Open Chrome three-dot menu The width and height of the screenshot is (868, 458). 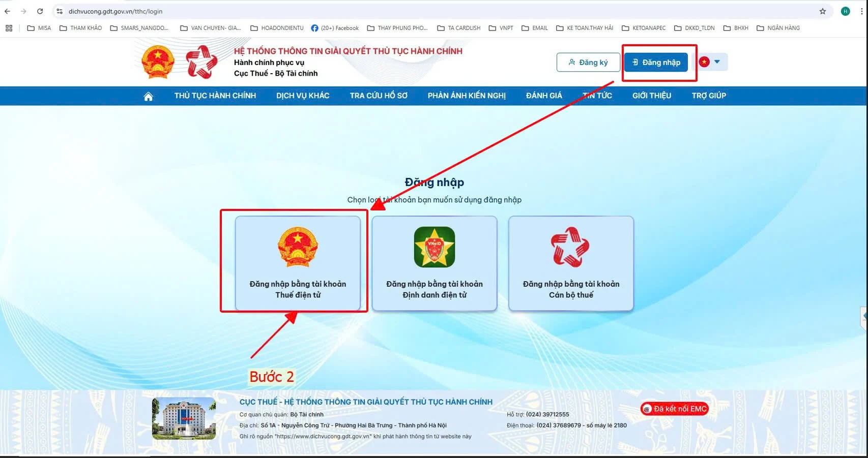[861, 11]
